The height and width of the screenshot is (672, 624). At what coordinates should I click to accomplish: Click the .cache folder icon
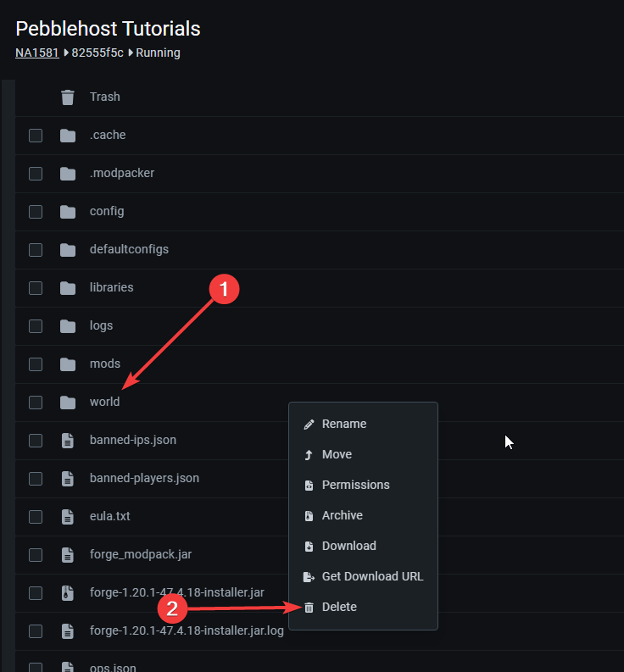(68, 136)
